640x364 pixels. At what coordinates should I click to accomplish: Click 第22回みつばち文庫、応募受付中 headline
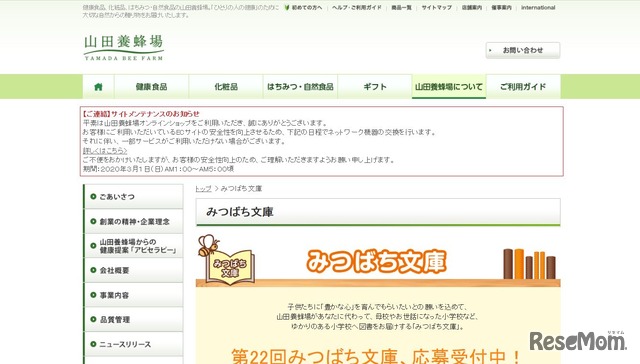point(376,356)
